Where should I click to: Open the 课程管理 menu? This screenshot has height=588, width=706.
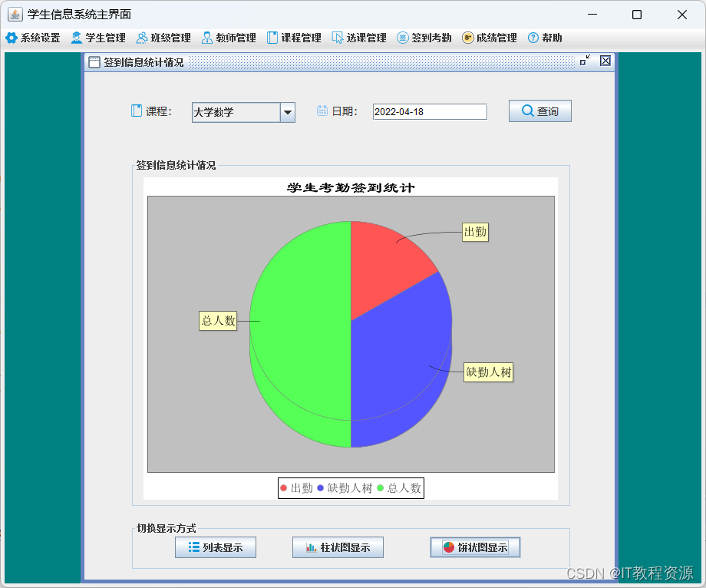tap(294, 38)
